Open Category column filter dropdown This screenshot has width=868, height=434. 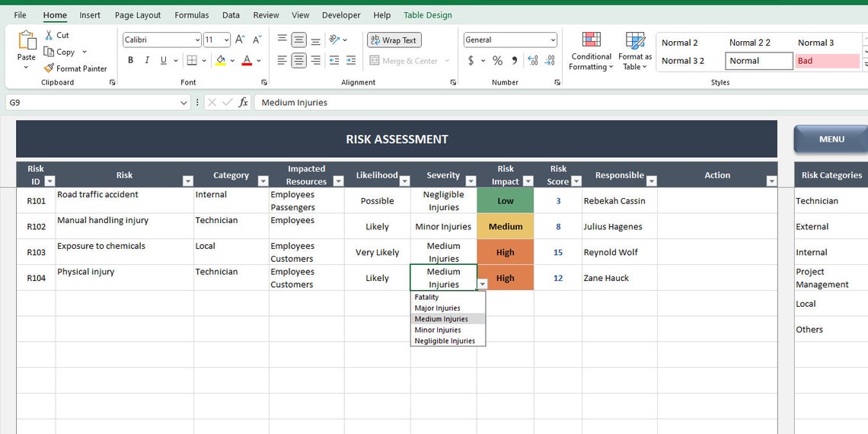(x=263, y=181)
